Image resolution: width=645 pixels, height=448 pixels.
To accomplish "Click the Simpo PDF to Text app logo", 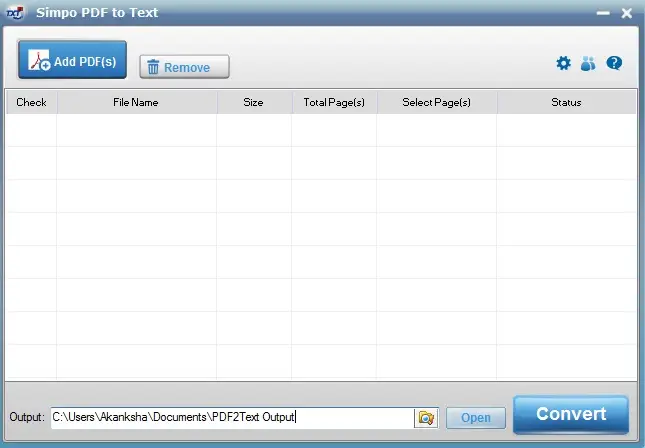I will (x=15, y=13).
